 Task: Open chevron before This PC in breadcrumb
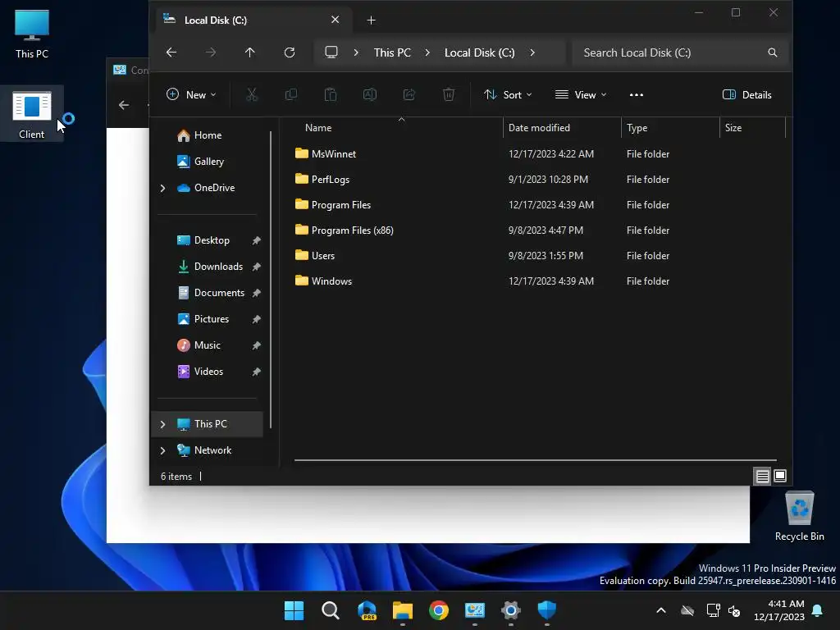(x=356, y=52)
